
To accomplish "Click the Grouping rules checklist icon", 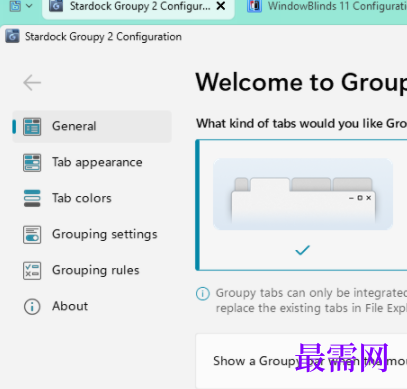I will click(x=32, y=270).
